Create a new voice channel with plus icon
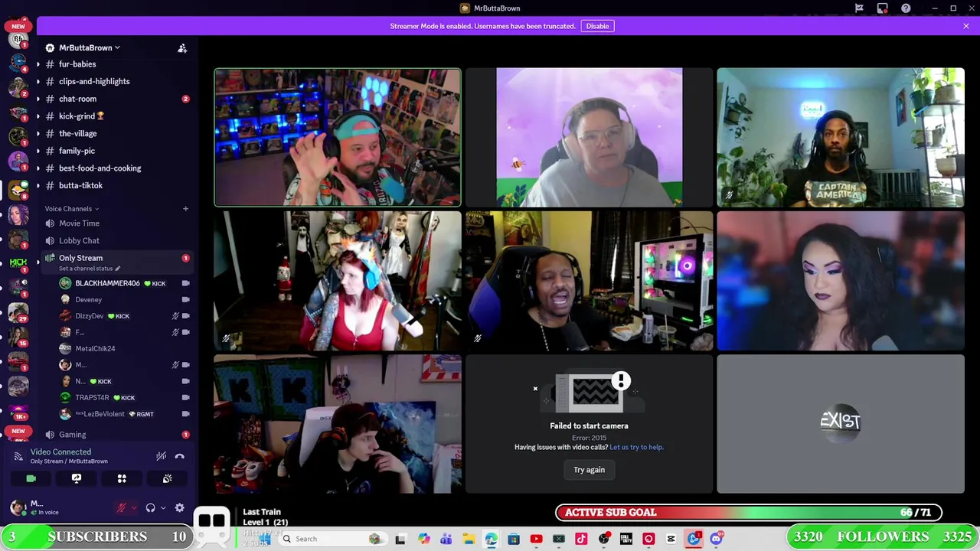 (185, 209)
